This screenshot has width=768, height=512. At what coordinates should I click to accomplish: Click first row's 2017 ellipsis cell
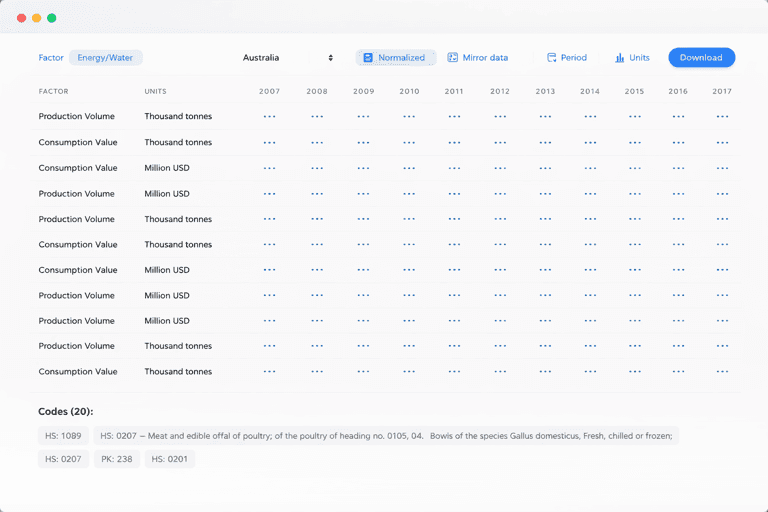(722, 116)
